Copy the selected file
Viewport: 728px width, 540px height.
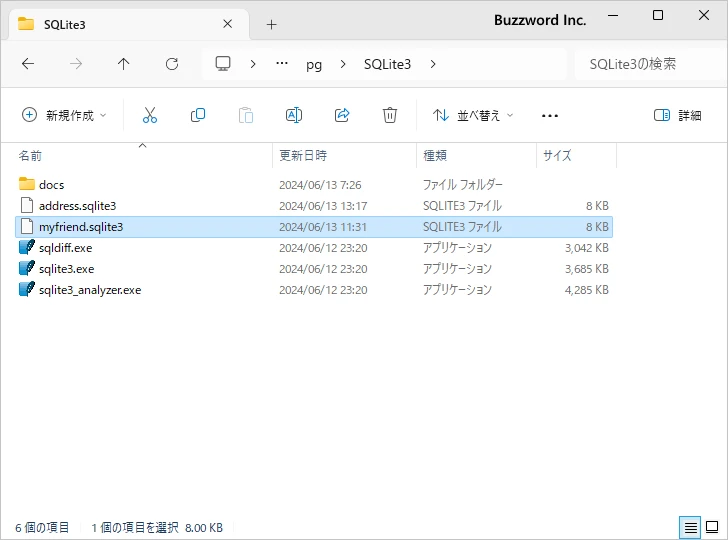point(198,115)
